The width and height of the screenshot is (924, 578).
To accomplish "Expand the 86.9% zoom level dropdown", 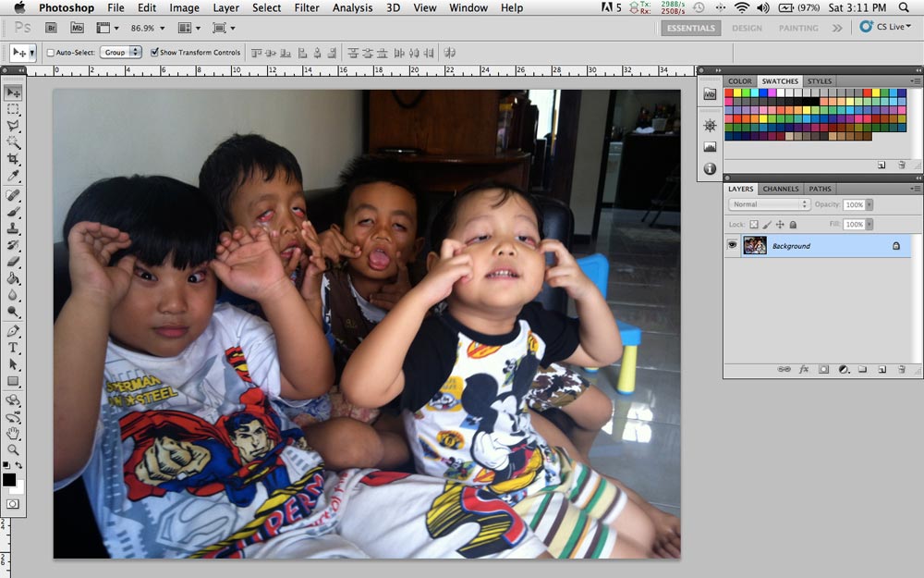I will point(148,29).
